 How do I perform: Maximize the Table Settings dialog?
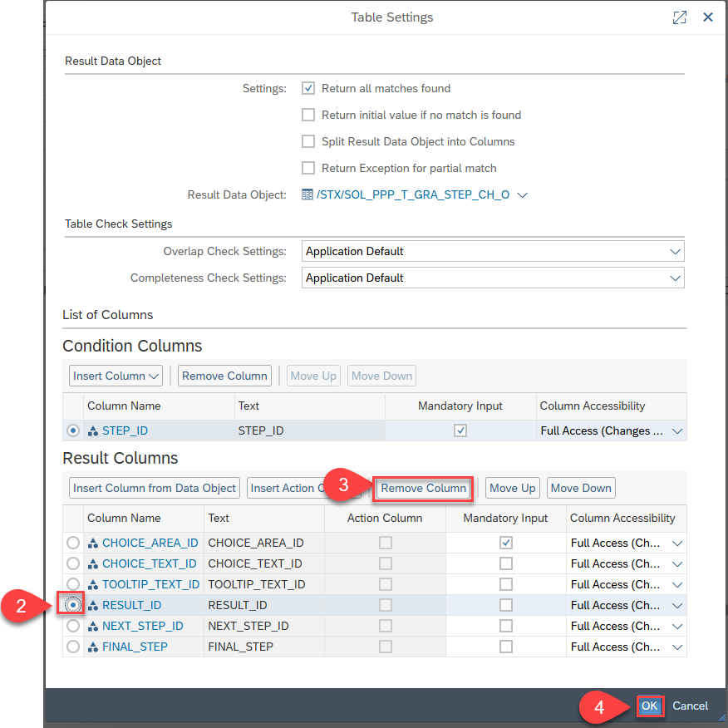[x=680, y=17]
